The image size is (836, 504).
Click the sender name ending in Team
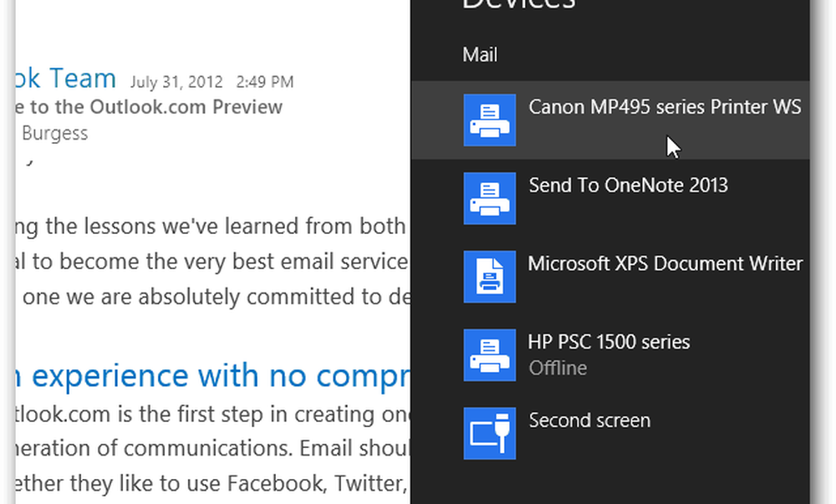[x=66, y=79]
